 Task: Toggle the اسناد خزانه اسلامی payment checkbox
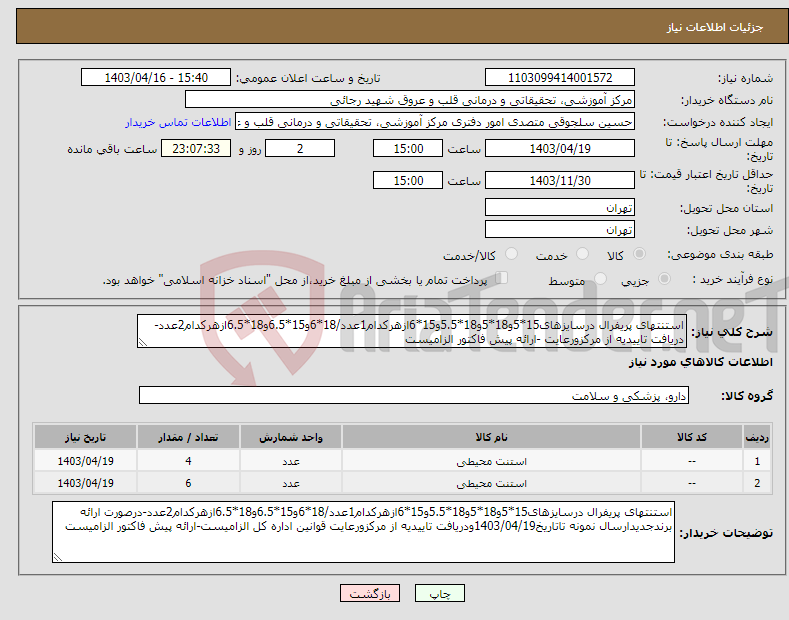point(502,278)
